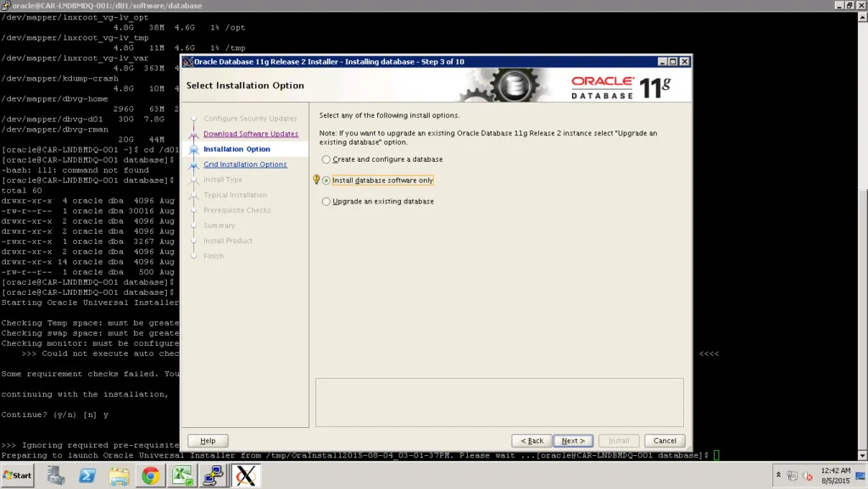Launch PowerShell from the taskbar
868x489 pixels.
pyautogui.click(x=87, y=475)
